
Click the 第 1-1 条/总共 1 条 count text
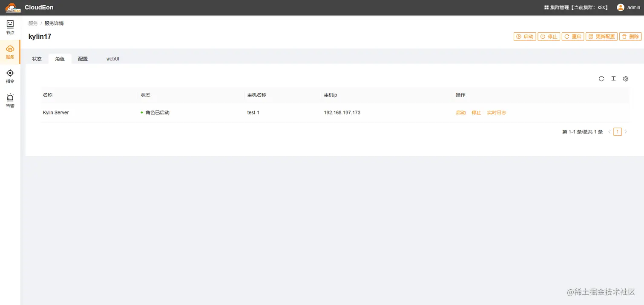click(x=583, y=132)
